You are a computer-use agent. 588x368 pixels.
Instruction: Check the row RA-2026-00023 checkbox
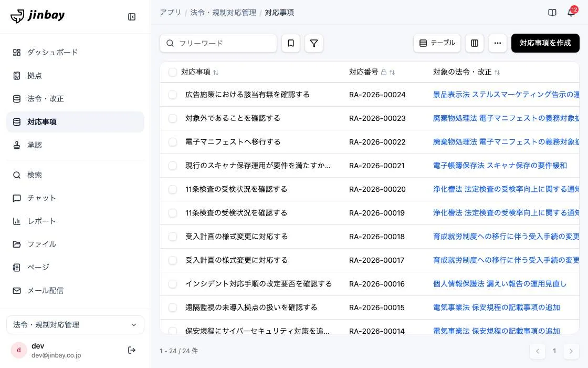[173, 118]
